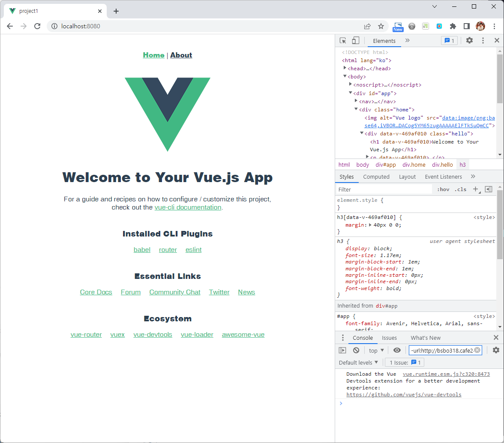Reload the current page

coord(37,26)
